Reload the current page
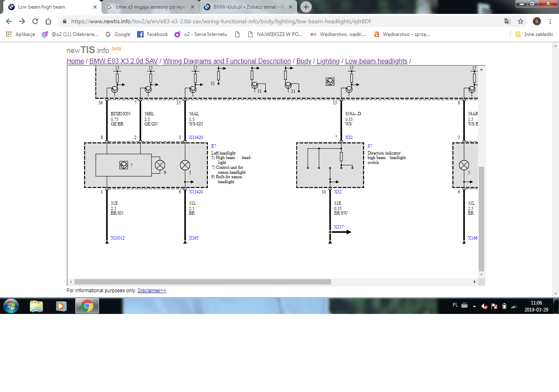 pos(35,21)
